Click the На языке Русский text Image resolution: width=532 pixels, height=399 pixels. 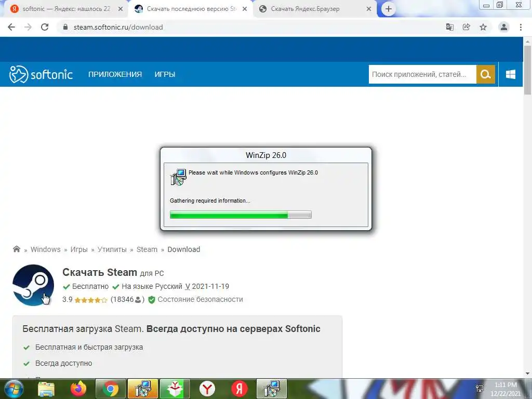point(152,286)
